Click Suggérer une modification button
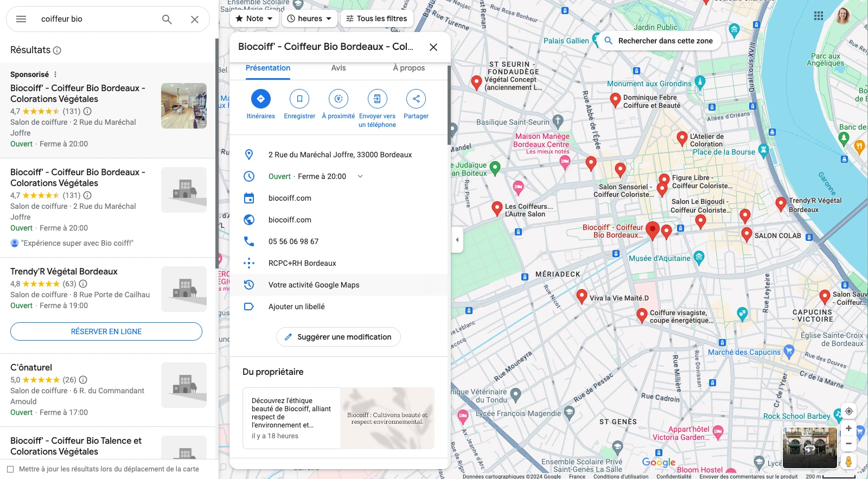Viewport: 868px width, 479px height. (x=339, y=337)
